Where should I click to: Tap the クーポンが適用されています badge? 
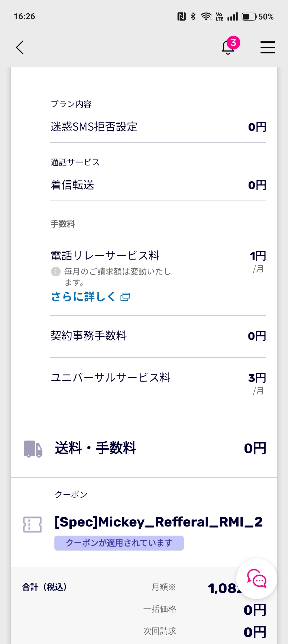pyautogui.click(x=119, y=543)
